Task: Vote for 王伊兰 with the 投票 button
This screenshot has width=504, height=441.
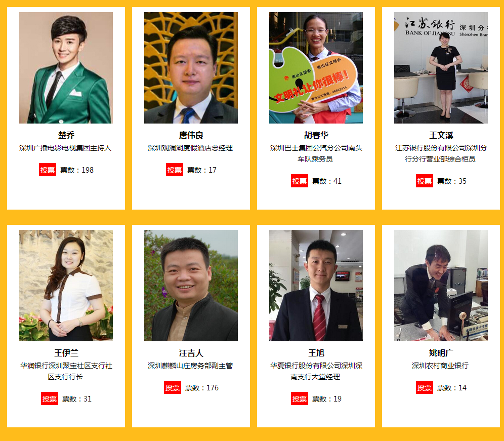Action: (50, 398)
